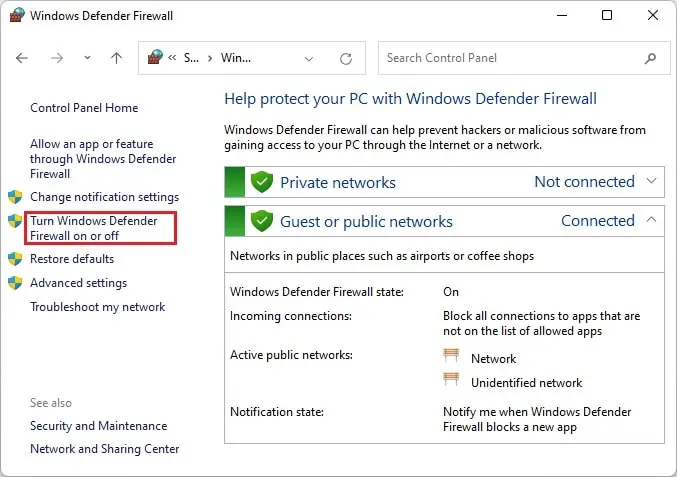Open Troubleshoot my network
The image size is (677, 477).
(98, 307)
